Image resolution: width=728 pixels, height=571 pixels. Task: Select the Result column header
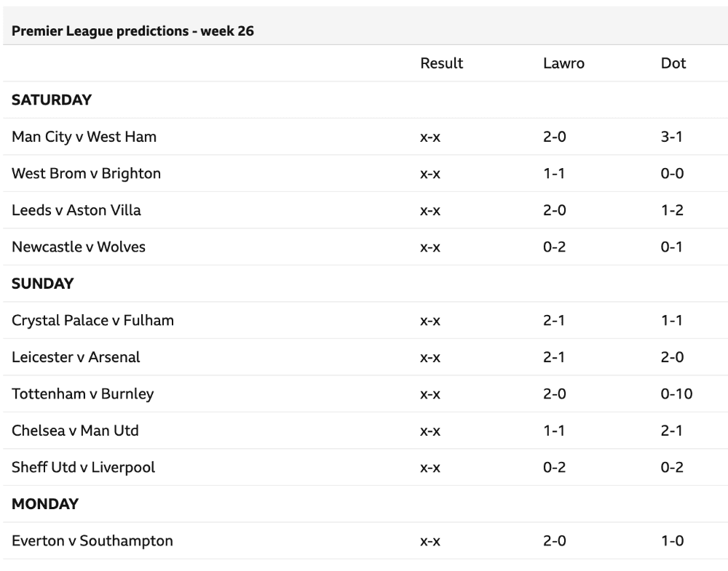[442, 63]
